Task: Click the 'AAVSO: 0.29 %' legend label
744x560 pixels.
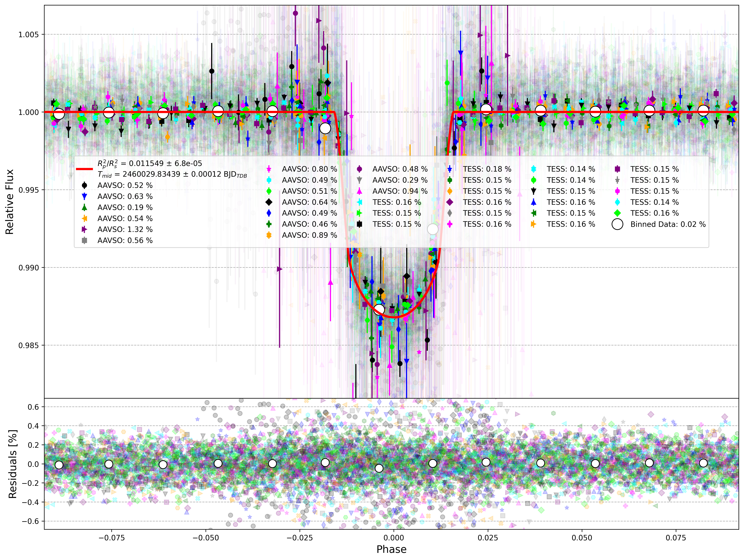Action: (x=400, y=180)
